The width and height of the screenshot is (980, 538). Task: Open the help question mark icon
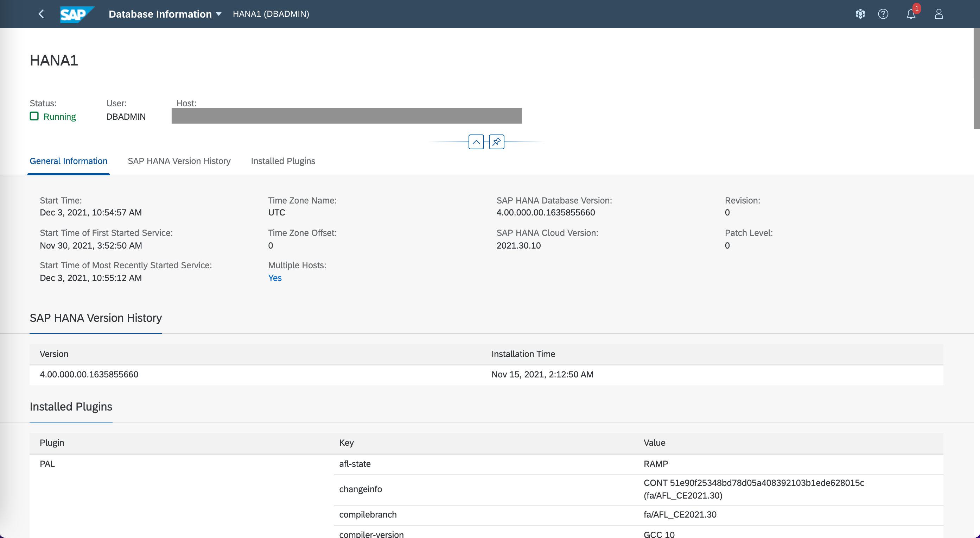coord(883,14)
